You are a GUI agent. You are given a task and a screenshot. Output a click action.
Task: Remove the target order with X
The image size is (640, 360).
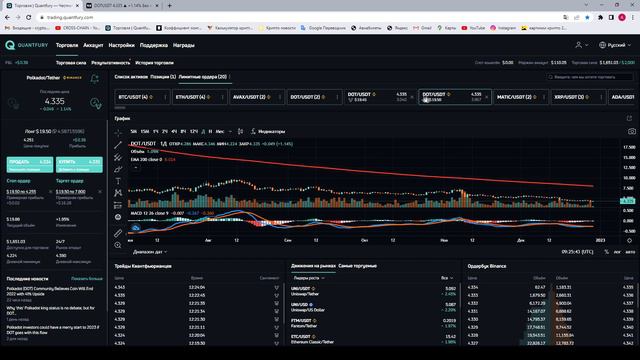click(x=100, y=191)
